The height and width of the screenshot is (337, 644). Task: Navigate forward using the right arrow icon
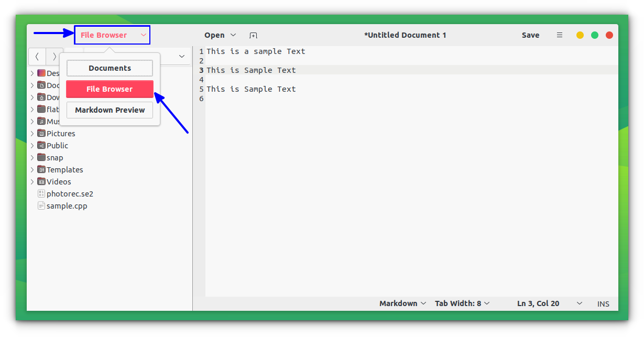[54, 56]
